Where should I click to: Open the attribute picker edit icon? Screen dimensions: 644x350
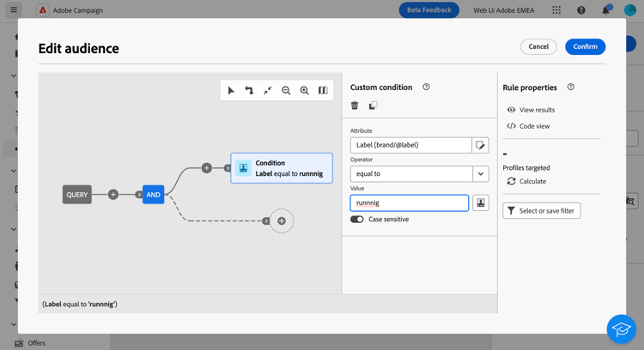pos(481,145)
